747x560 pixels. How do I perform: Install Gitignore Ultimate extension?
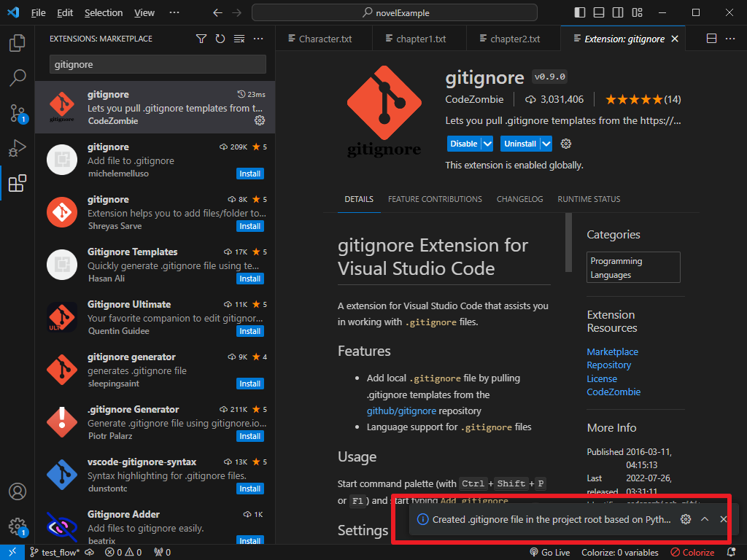(x=250, y=331)
